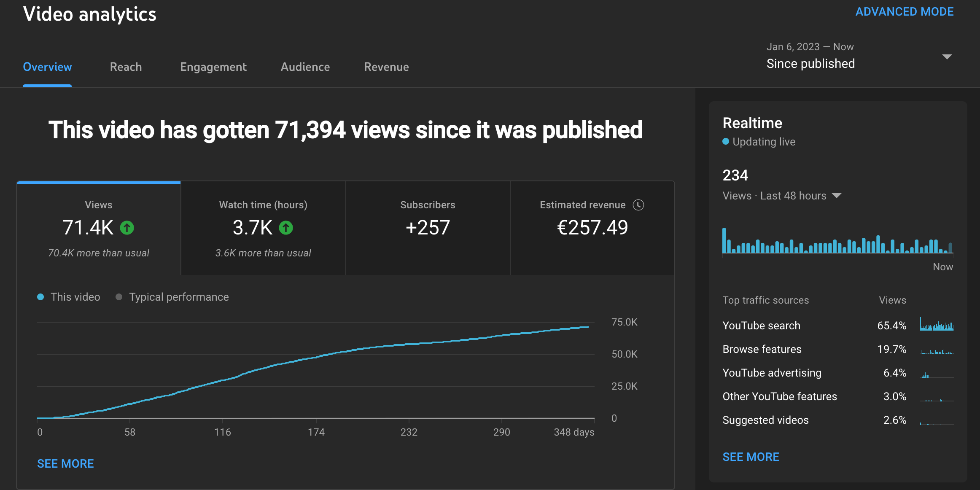Screen dimensions: 980x490
Task: Click the green up-arrow next to 3.7K watch time
Action: click(286, 228)
